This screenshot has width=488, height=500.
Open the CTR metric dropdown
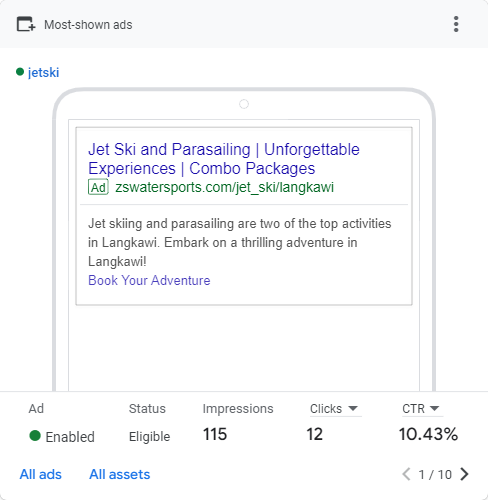(x=421, y=409)
